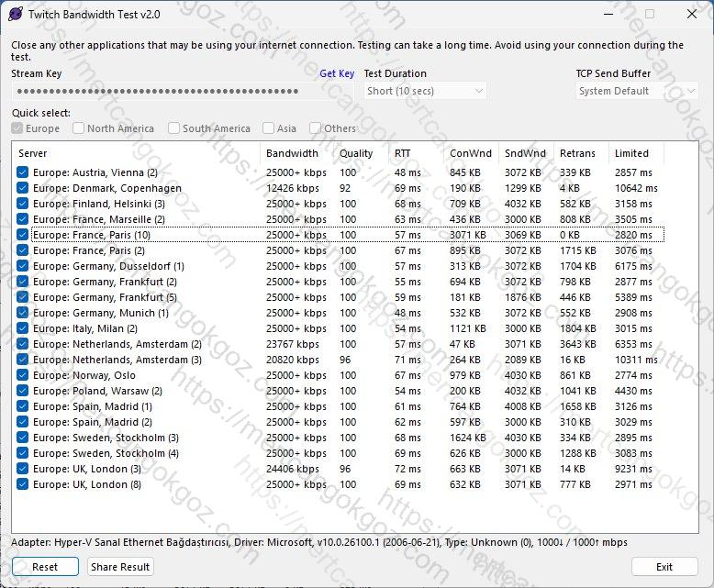Uncheck the Poland, Warsaw (2) server
Viewport: 714px width, 588px height.
[x=22, y=391]
